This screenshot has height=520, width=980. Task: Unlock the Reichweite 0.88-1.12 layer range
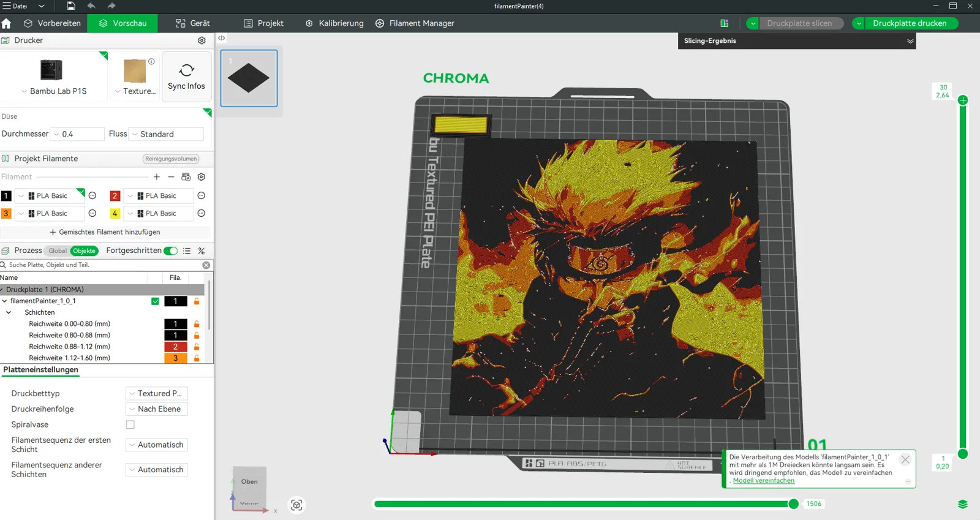coord(197,347)
